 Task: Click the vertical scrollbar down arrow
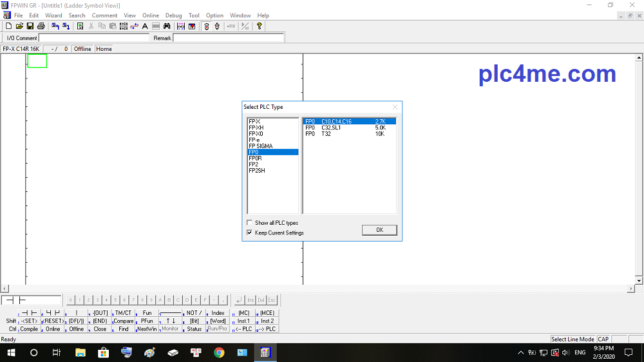click(x=639, y=281)
